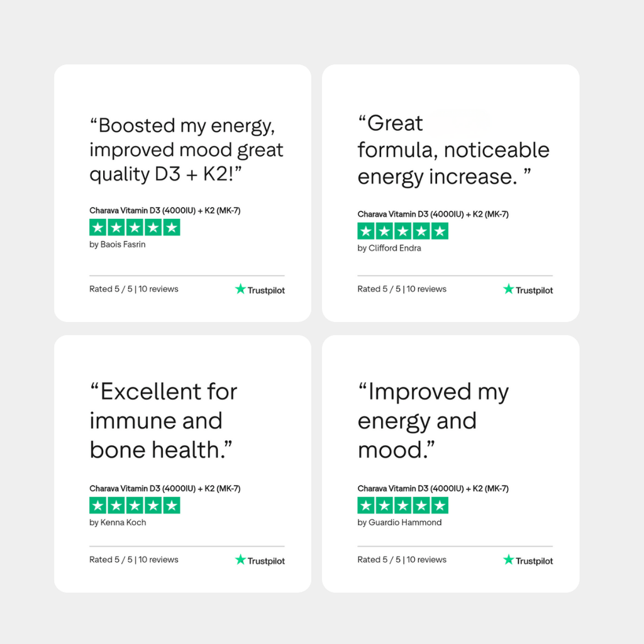This screenshot has height=644, width=644.
Task: Select the quote 'Boosted my energy, improved mood'
Action: click(186, 150)
